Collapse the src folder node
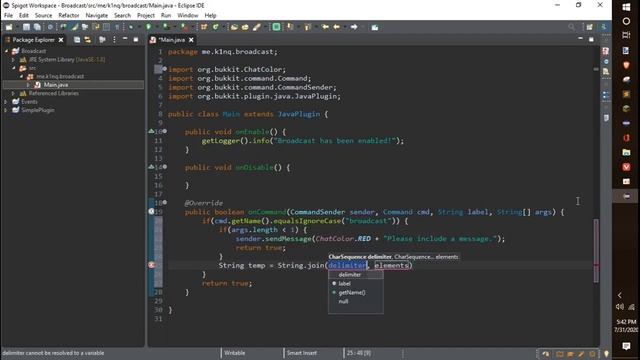The width and height of the screenshot is (640, 360). 13,68
